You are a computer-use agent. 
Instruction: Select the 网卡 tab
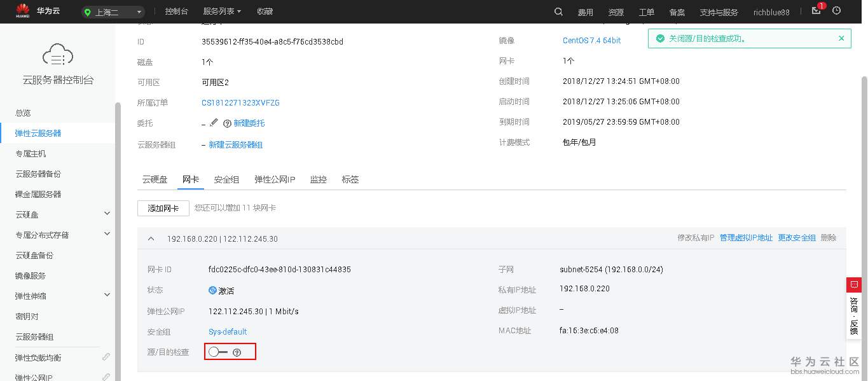coord(191,179)
